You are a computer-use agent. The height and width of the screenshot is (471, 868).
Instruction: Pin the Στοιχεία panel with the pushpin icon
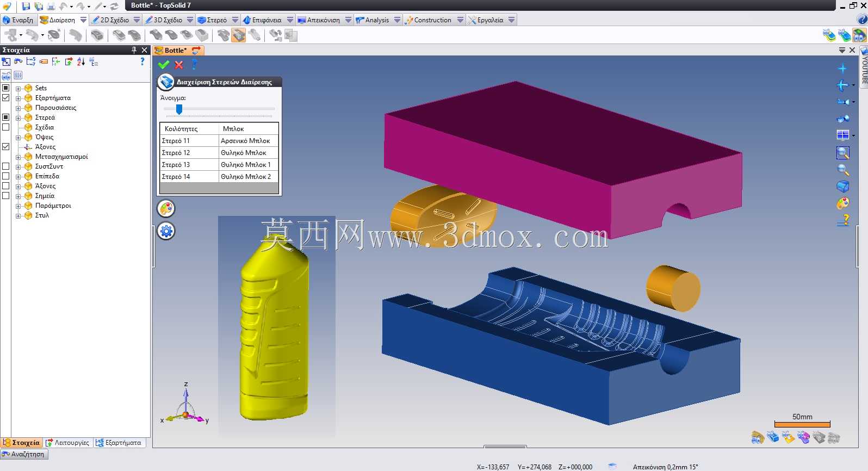(x=134, y=50)
